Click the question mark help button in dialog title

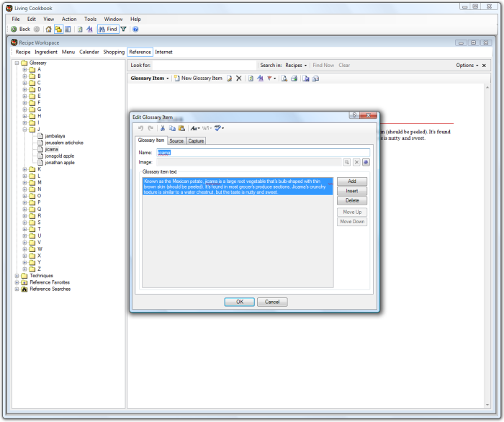354,115
